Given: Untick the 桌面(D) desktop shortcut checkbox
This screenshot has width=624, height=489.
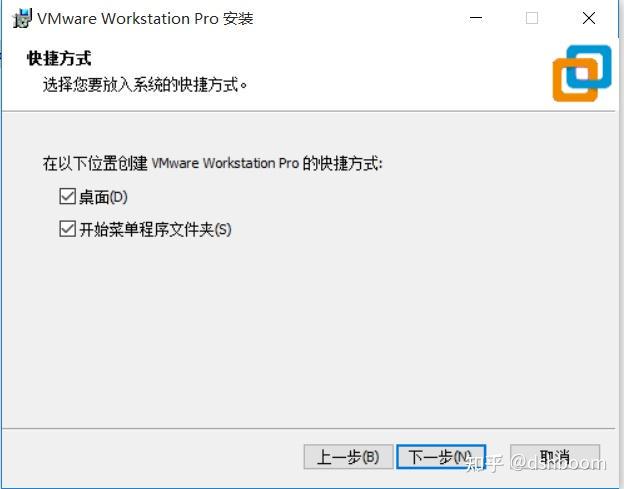Looking at the screenshot, I should [67, 196].
